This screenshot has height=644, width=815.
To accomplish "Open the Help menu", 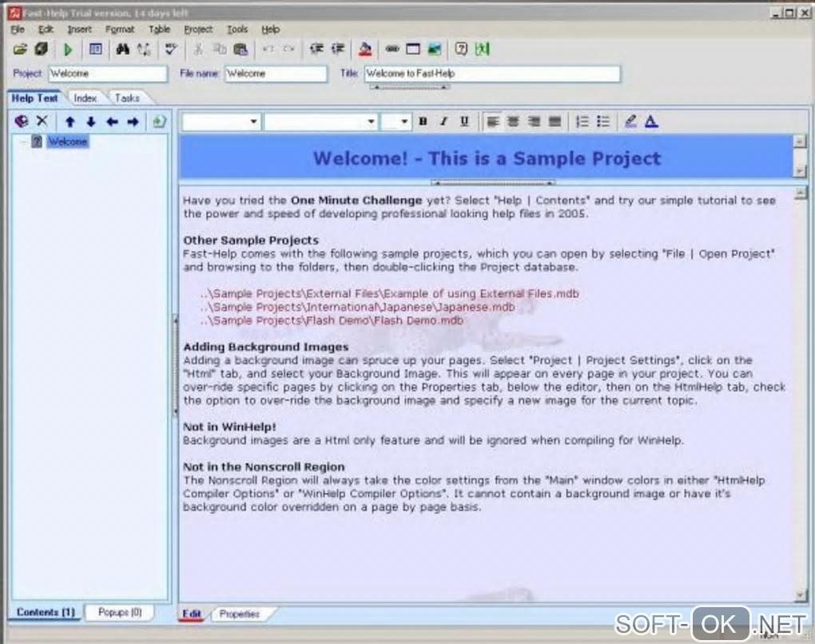I will pos(270,29).
